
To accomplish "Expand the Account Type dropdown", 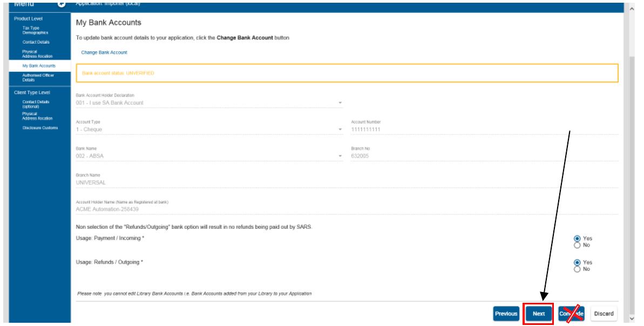I will [209, 130].
